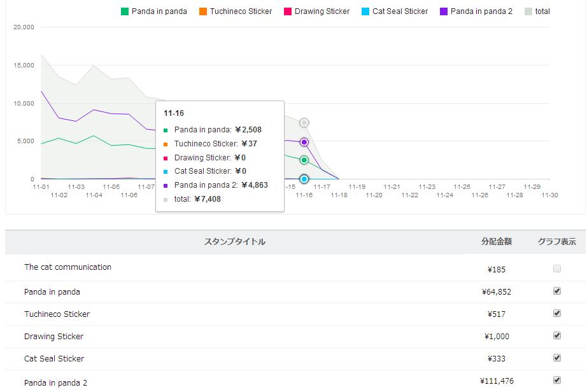Screen dimensions: 587x392
Task: Click the orange Tuchineco Sticker legend swatch
Action: point(203,11)
